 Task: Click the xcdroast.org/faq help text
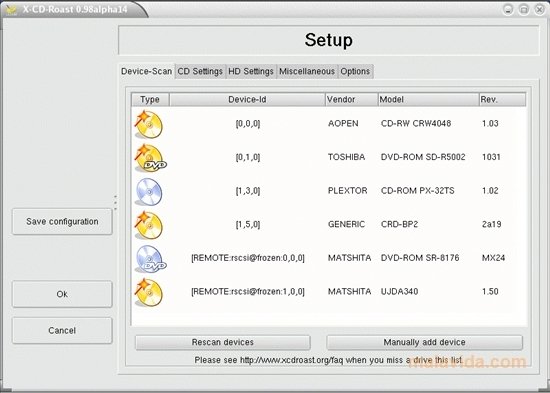coord(329,360)
